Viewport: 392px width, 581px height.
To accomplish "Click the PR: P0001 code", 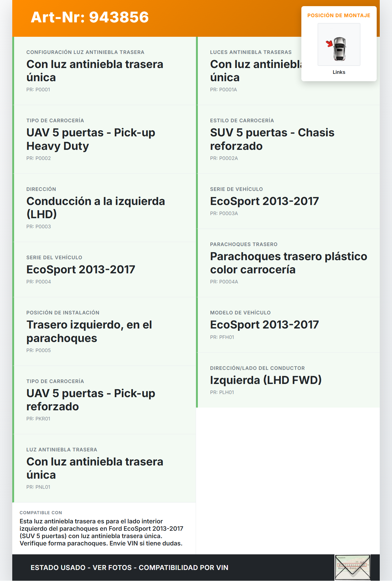I will coord(38,89).
